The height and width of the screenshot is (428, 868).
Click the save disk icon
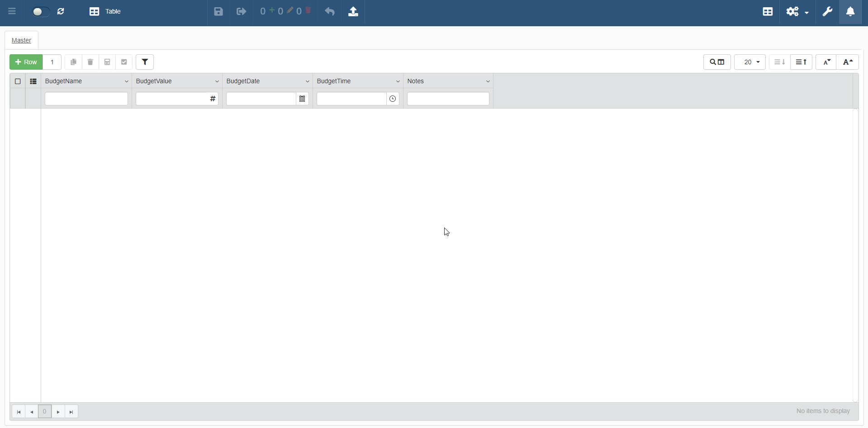(x=218, y=12)
